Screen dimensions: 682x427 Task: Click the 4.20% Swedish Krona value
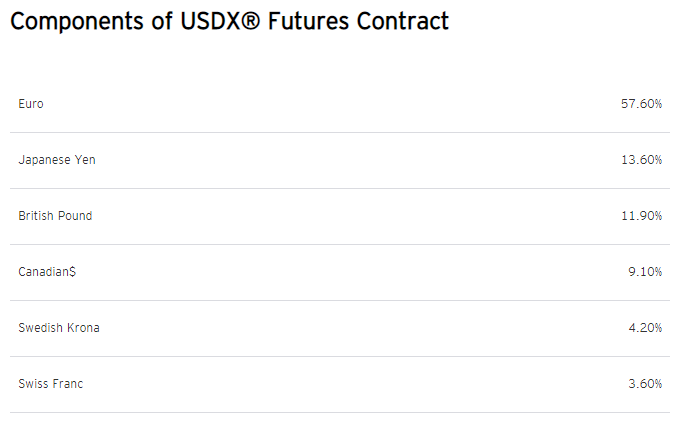(645, 328)
